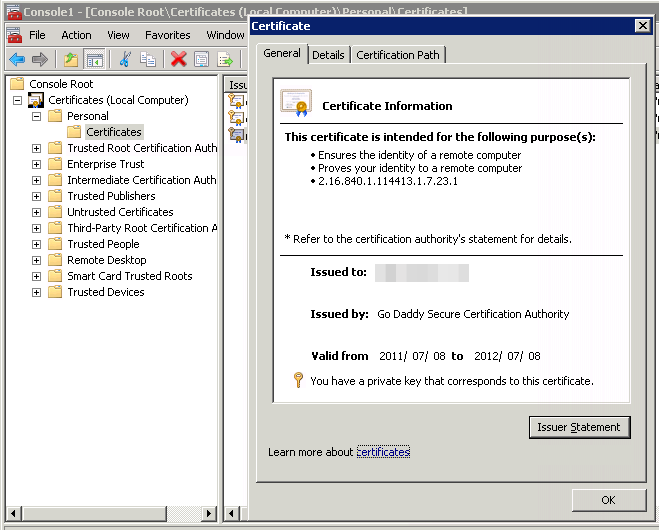Click the Issuer Statement button

pos(579,427)
